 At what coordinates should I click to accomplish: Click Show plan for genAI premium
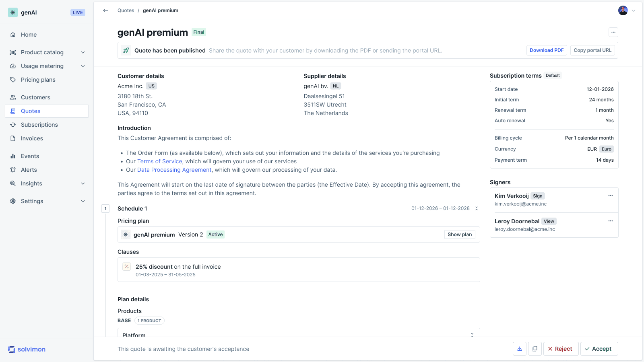point(460,234)
